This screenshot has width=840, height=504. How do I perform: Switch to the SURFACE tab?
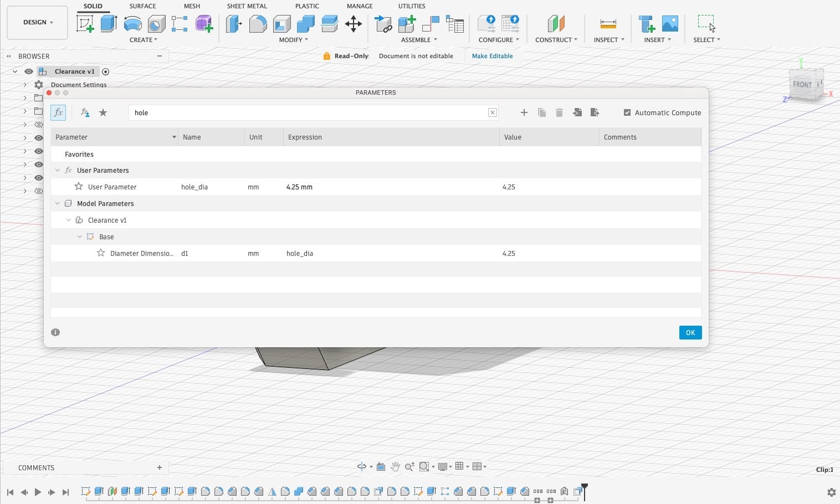142,6
